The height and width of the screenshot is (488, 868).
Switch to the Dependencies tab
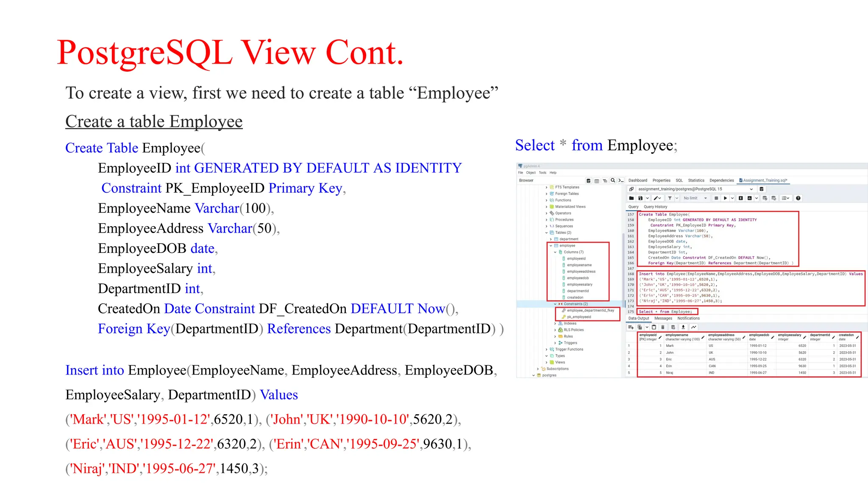click(x=722, y=180)
